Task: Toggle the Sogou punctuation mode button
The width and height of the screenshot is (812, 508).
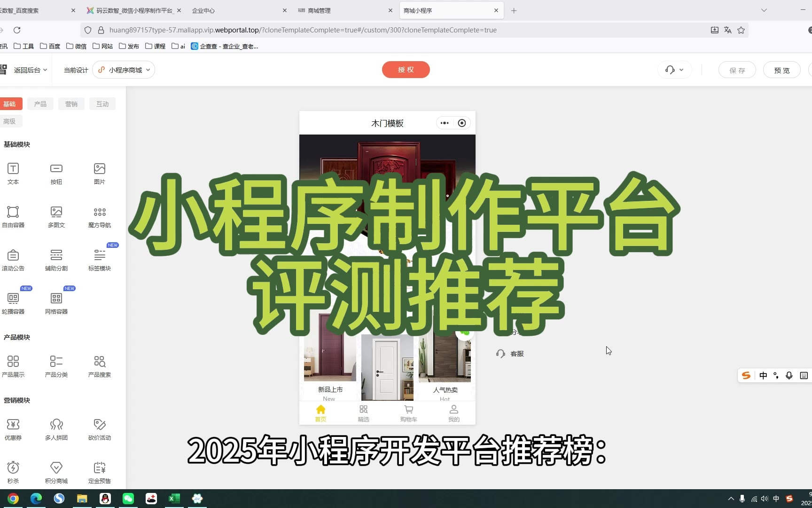Action: (776, 375)
